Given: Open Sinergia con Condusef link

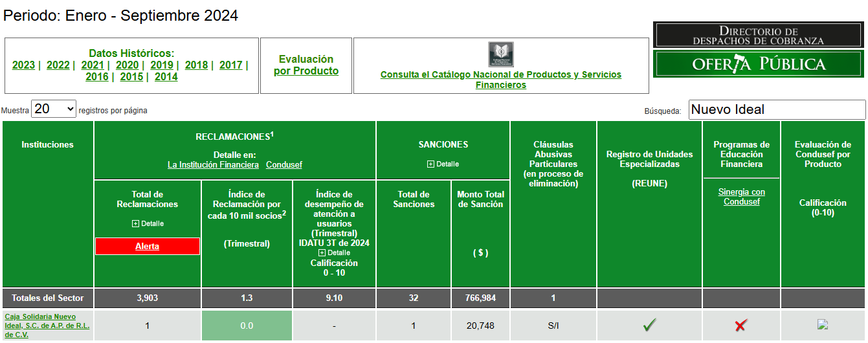Looking at the screenshot, I should 741,197.
